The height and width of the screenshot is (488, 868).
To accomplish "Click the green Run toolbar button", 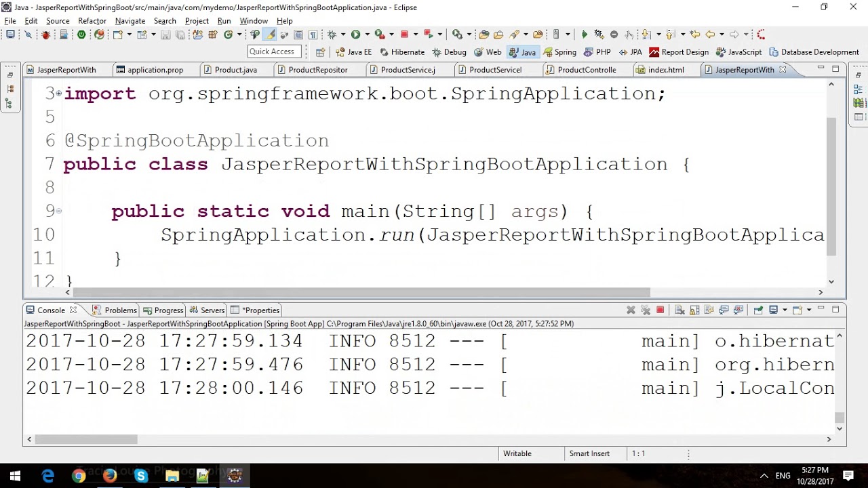I will 355,34.
